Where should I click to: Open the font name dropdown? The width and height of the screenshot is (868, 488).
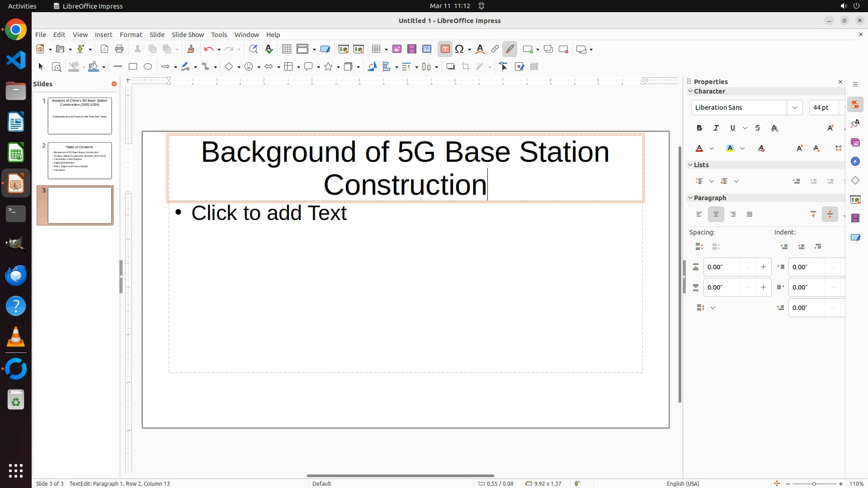click(794, 108)
